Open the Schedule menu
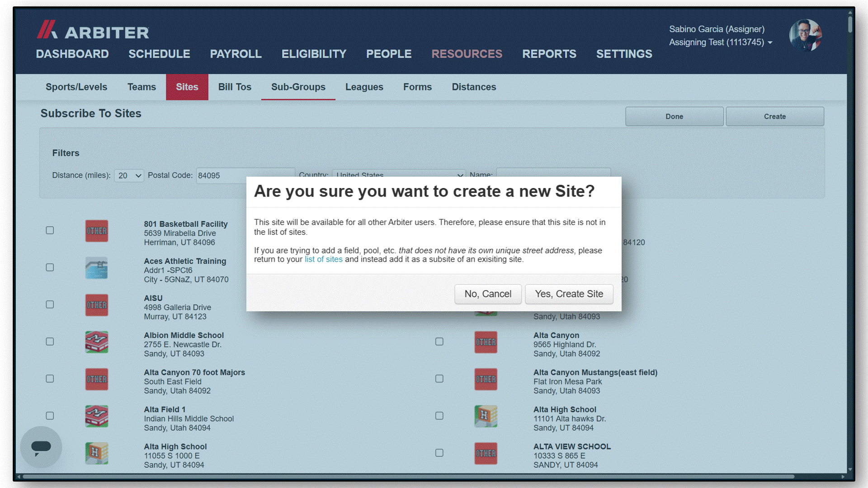 click(159, 54)
